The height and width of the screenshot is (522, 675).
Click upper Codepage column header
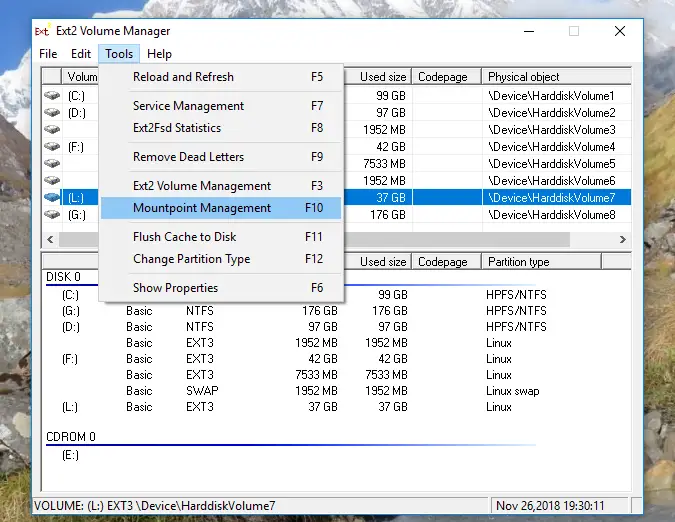click(446, 77)
